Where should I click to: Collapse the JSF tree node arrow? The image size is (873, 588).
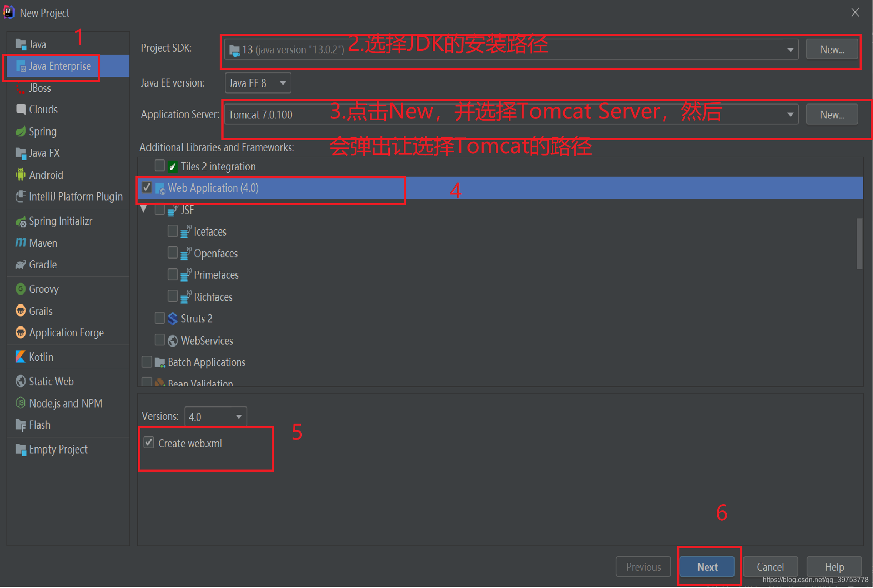click(144, 209)
